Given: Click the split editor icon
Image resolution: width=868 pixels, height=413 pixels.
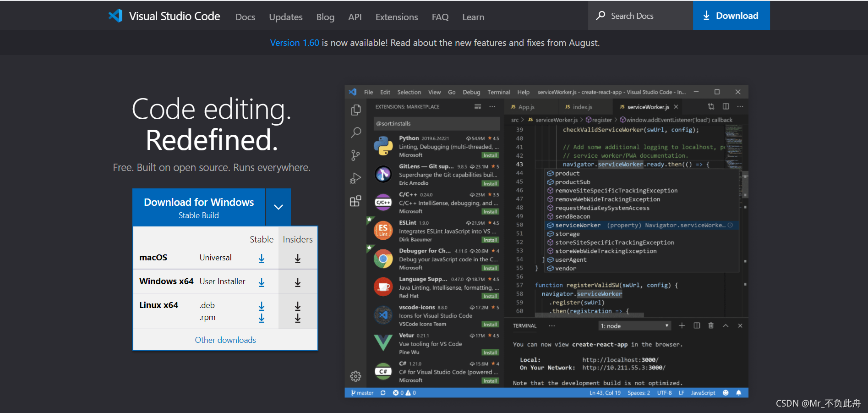Looking at the screenshot, I should [x=726, y=106].
